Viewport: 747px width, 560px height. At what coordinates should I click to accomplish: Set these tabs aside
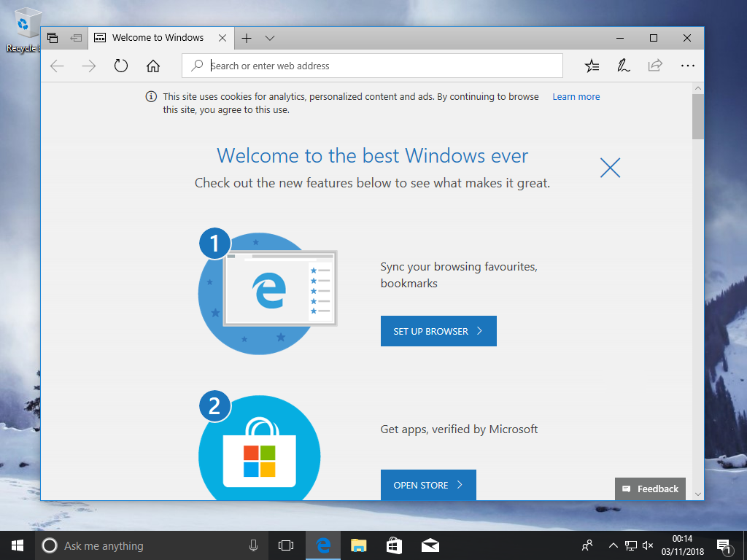click(x=76, y=38)
